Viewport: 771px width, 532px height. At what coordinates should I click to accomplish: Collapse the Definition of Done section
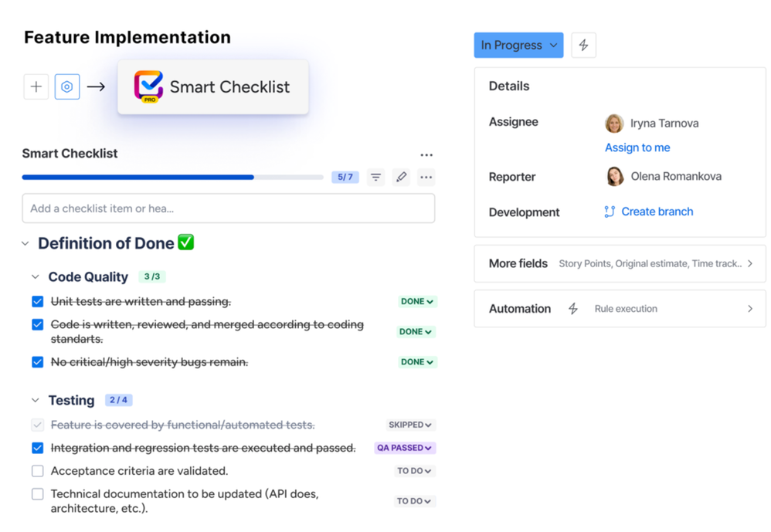pyautogui.click(x=25, y=243)
